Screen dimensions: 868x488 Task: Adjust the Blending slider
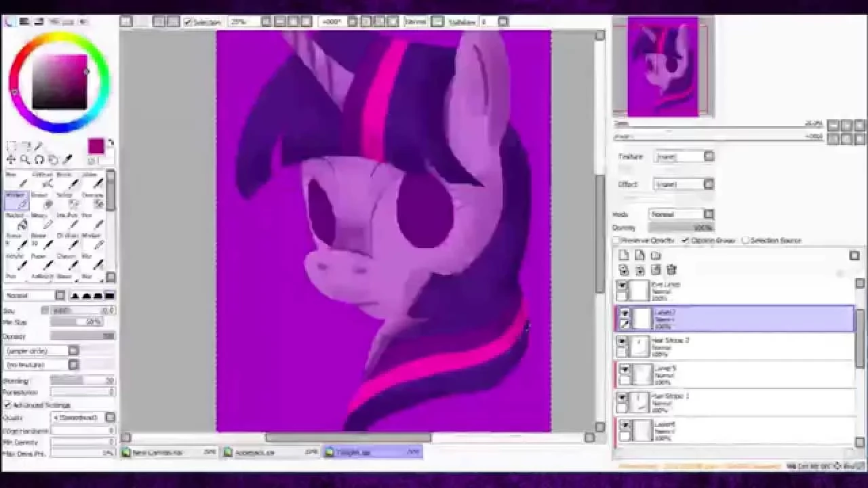[x=82, y=381]
